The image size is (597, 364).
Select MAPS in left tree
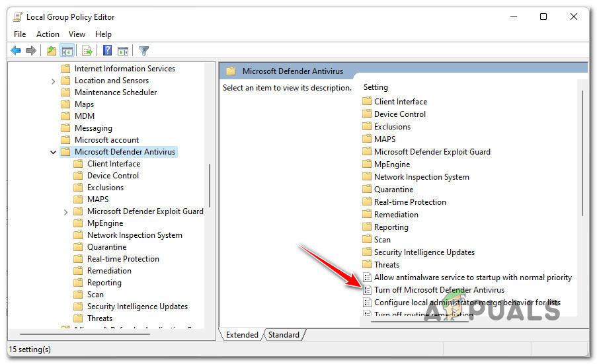(x=98, y=199)
